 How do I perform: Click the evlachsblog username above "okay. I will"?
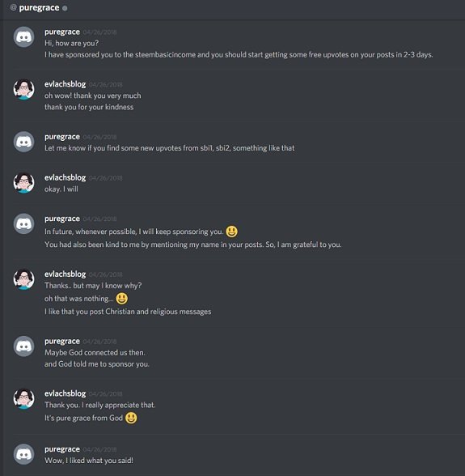tap(66, 177)
